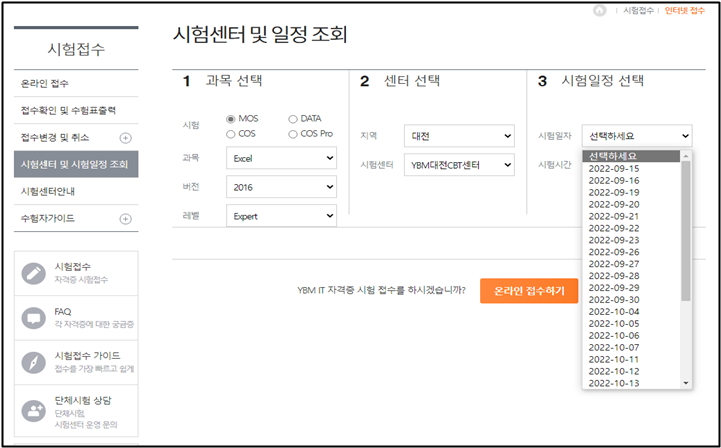721x448 pixels.
Task: Click the date list scrollbar down arrow
Action: pos(686,383)
